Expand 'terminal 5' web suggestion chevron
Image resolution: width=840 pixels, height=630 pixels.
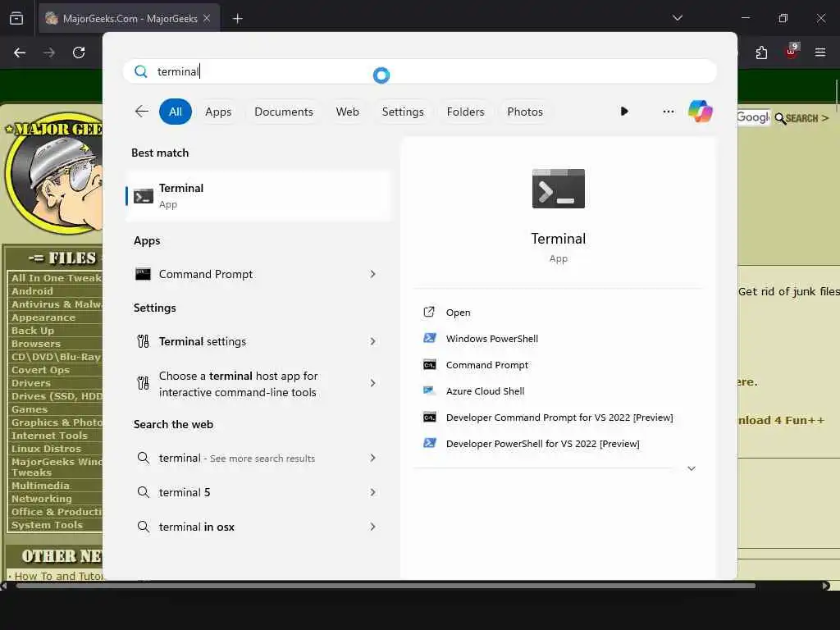[373, 492]
